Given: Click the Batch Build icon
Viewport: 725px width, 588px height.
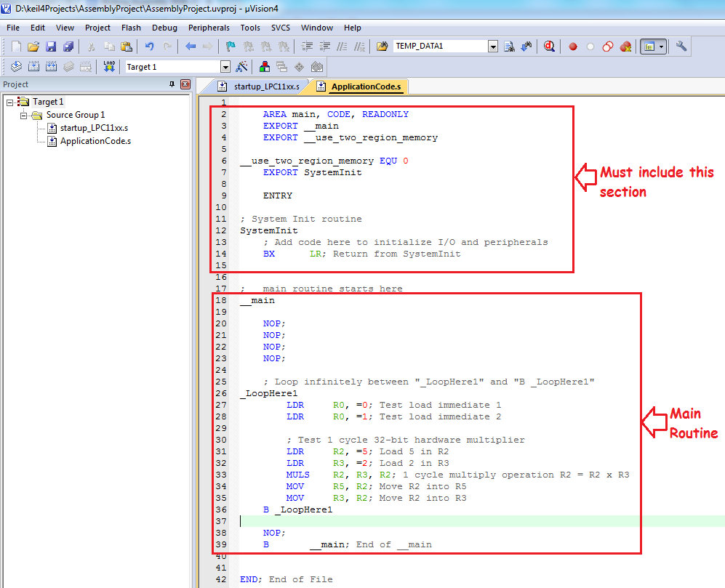Looking at the screenshot, I should point(69,67).
